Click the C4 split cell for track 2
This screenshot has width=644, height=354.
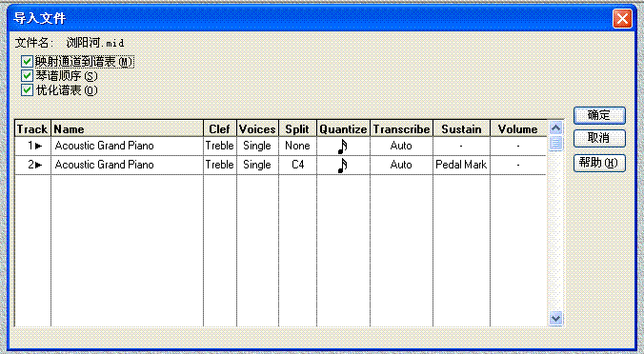297,165
